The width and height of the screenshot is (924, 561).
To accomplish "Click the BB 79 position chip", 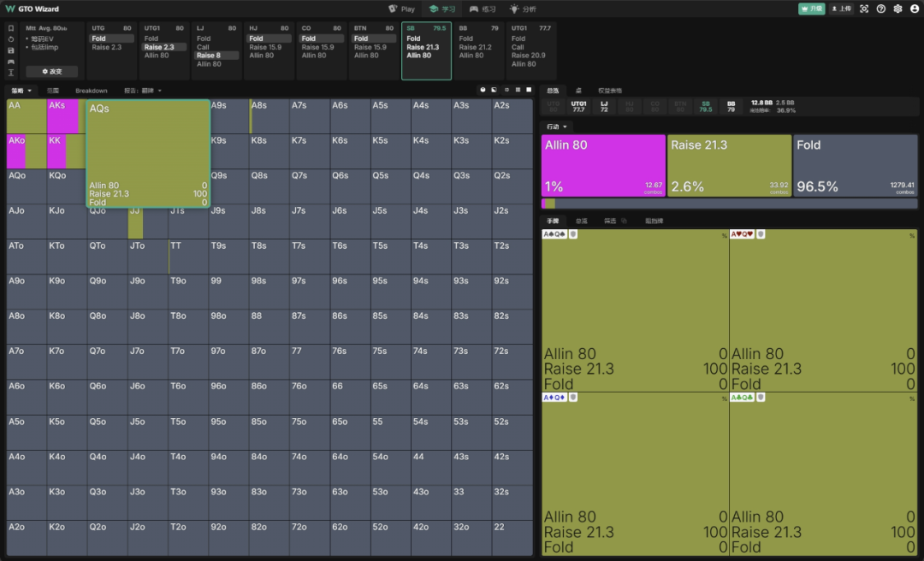I will point(731,106).
